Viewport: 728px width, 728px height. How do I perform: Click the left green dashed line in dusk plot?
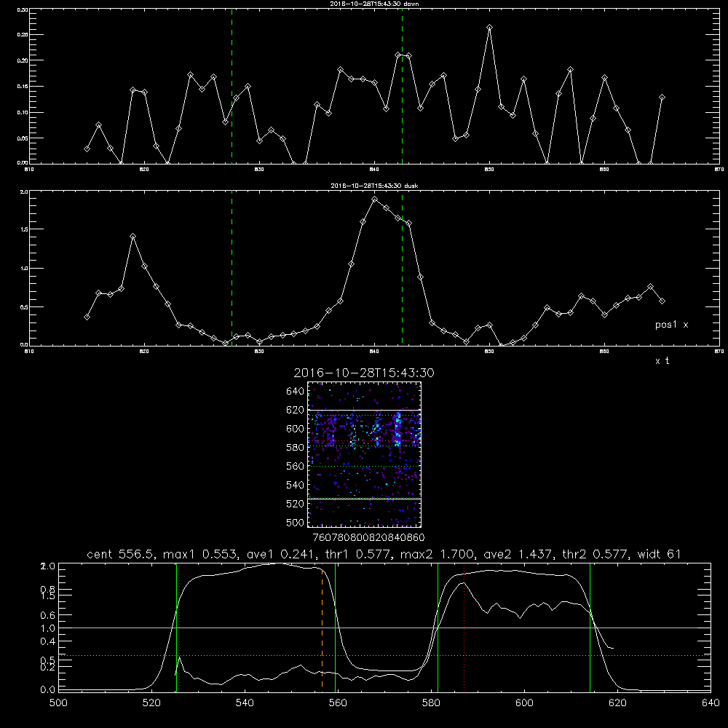(232, 269)
